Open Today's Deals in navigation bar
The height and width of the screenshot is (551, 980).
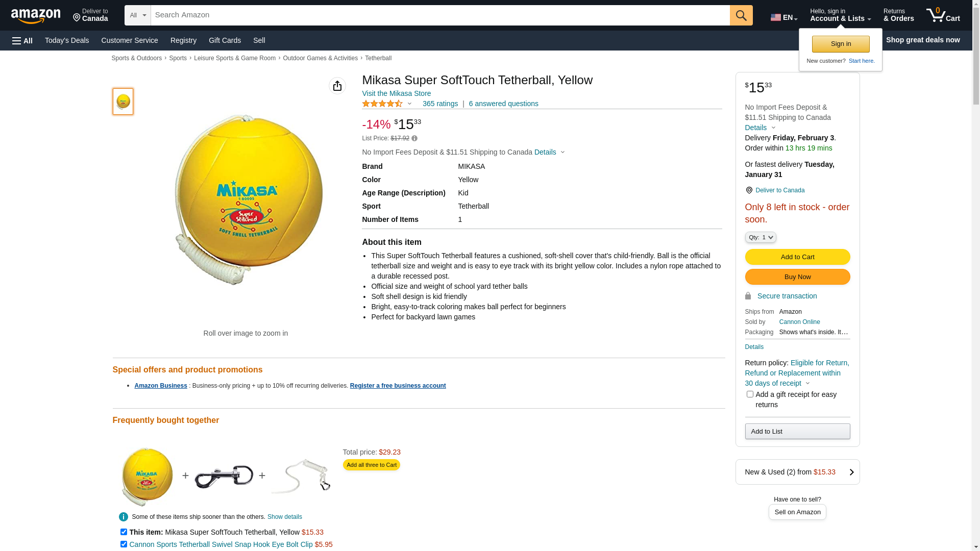(x=67, y=40)
